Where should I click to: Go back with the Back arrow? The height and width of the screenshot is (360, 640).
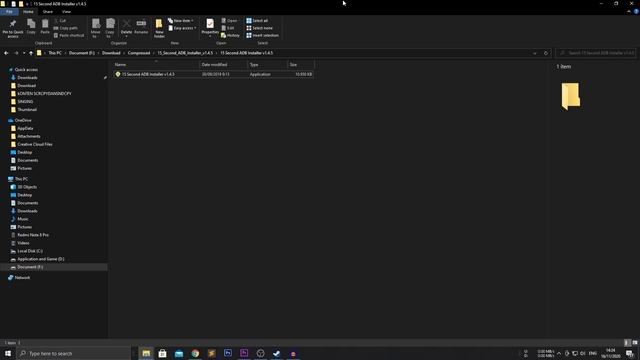tap(6, 53)
